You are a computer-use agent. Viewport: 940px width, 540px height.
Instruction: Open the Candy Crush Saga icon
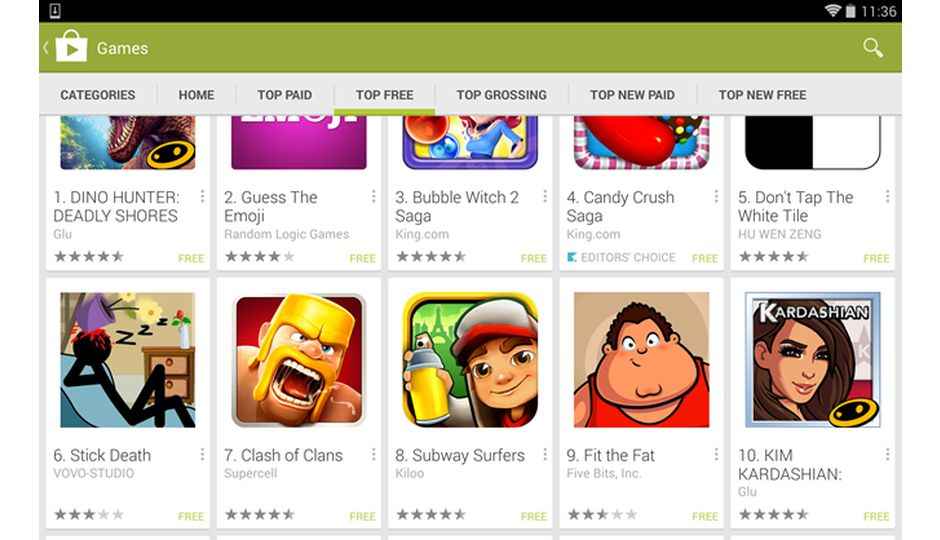pos(641,143)
